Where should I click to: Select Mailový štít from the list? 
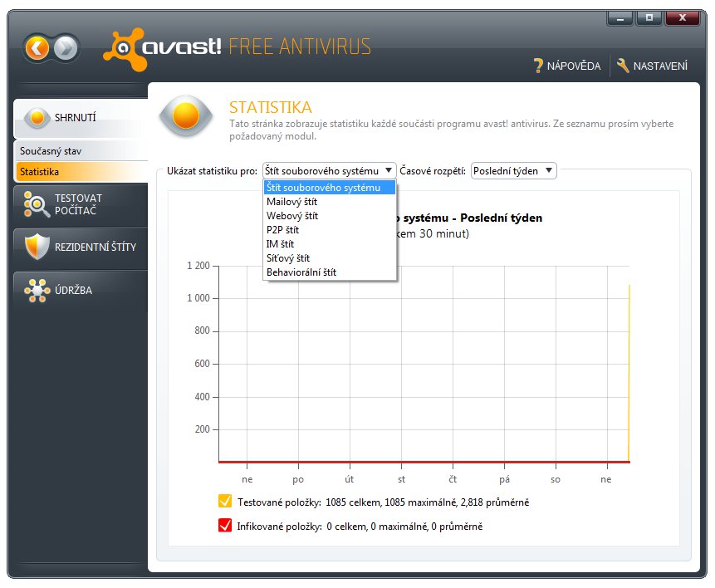pos(329,202)
